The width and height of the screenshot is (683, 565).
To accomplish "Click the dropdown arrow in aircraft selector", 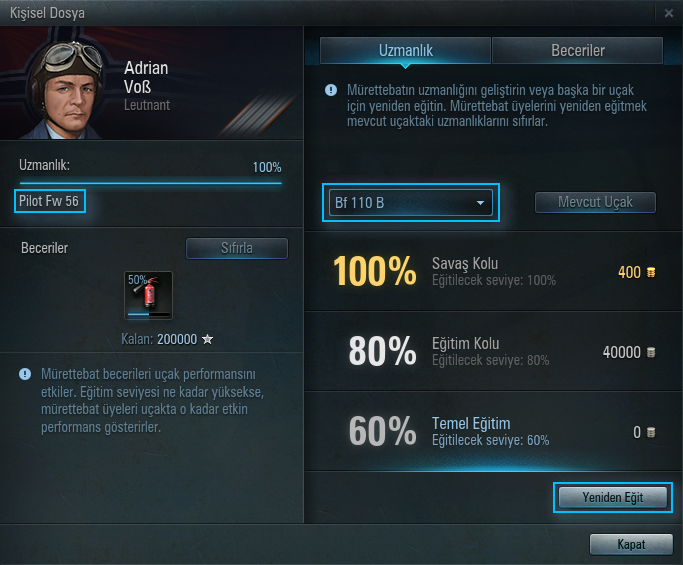I will coord(480,203).
